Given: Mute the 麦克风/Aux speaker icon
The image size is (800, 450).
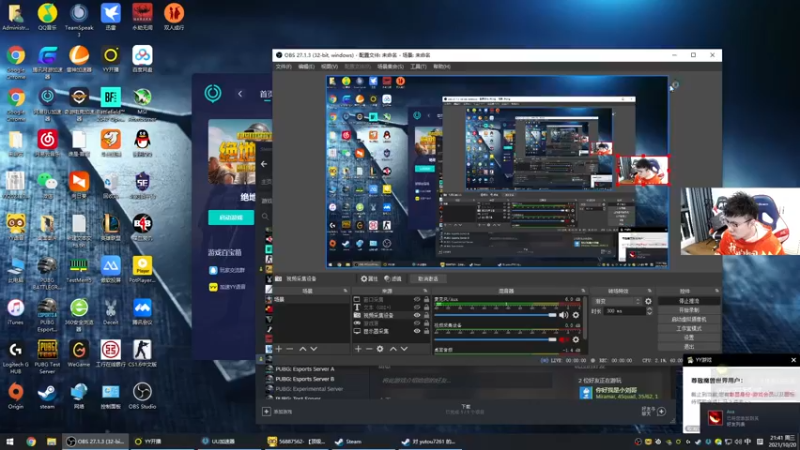Looking at the screenshot, I should point(563,315).
